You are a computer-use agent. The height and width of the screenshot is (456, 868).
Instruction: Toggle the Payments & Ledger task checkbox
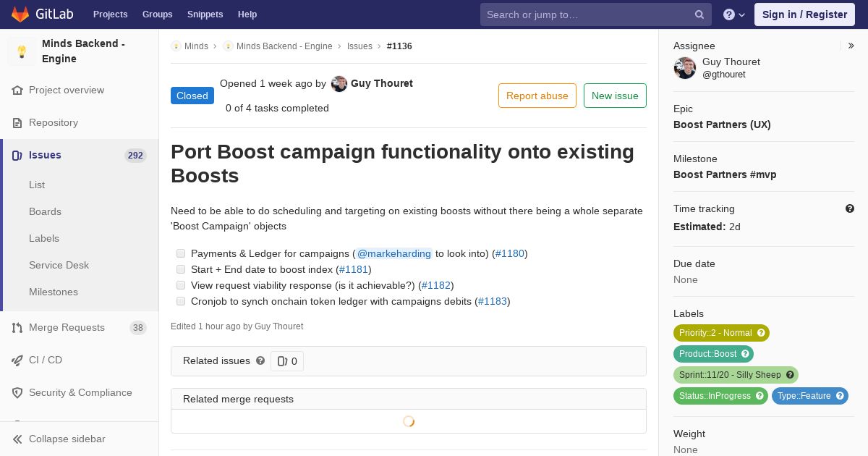[x=181, y=253]
